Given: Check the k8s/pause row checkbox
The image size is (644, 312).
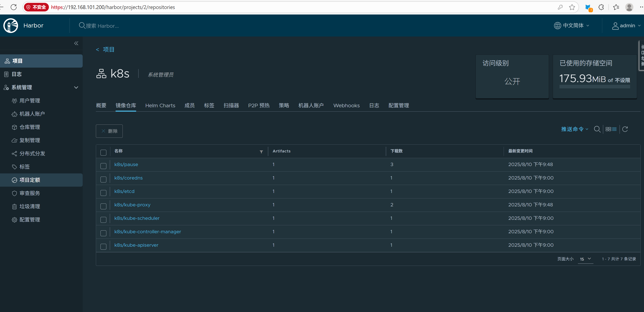Looking at the screenshot, I should point(103,166).
